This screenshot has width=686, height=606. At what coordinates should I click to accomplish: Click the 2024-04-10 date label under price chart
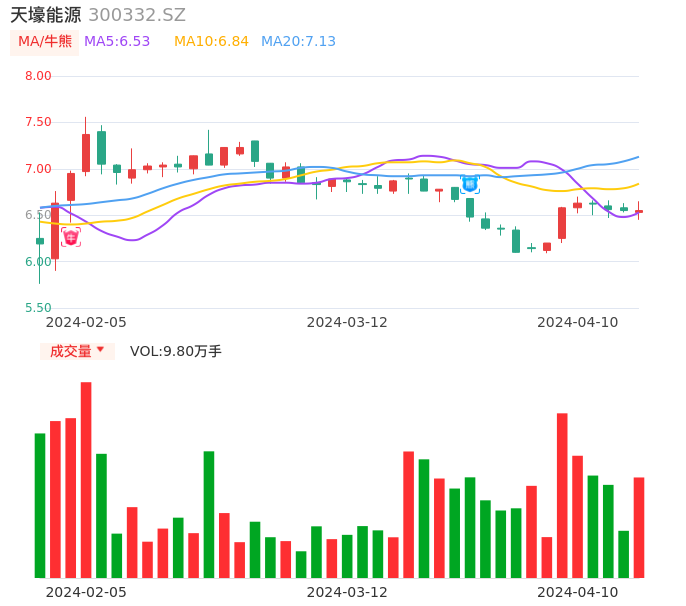577,322
